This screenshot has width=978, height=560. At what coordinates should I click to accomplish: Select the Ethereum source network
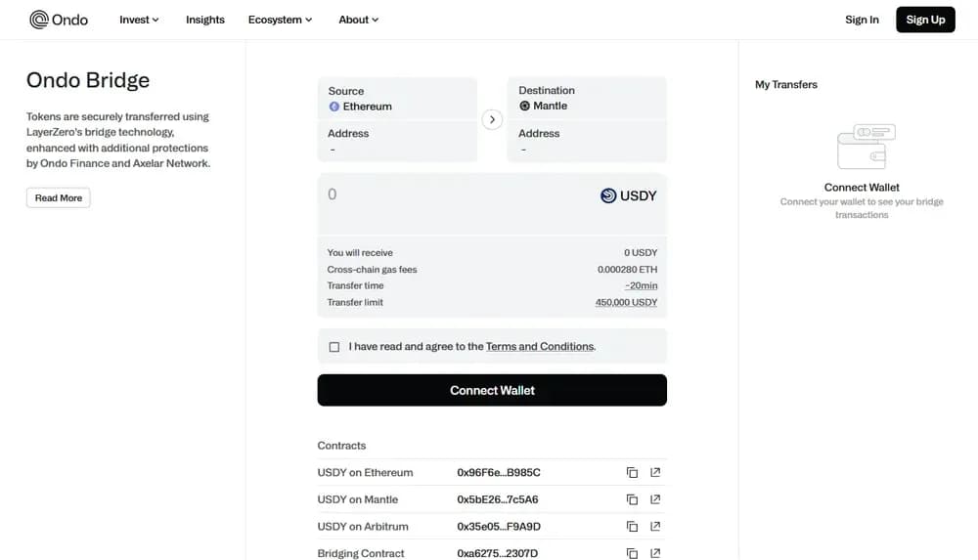[361, 107]
